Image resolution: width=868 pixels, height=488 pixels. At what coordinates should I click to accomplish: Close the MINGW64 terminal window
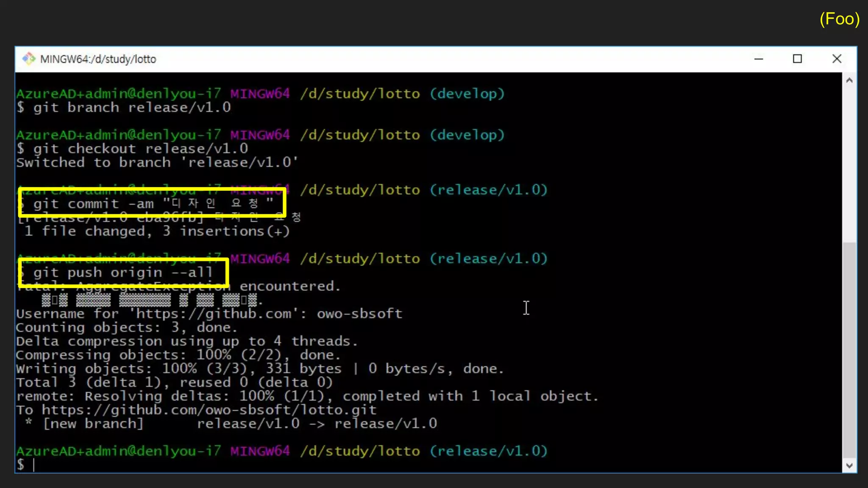[x=837, y=59]
